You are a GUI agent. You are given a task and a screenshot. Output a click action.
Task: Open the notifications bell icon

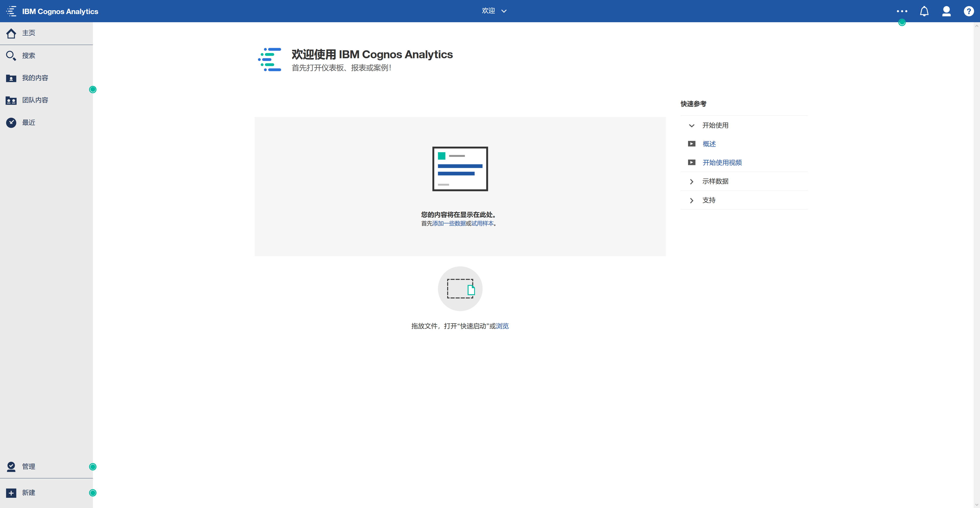pos(924,11)
